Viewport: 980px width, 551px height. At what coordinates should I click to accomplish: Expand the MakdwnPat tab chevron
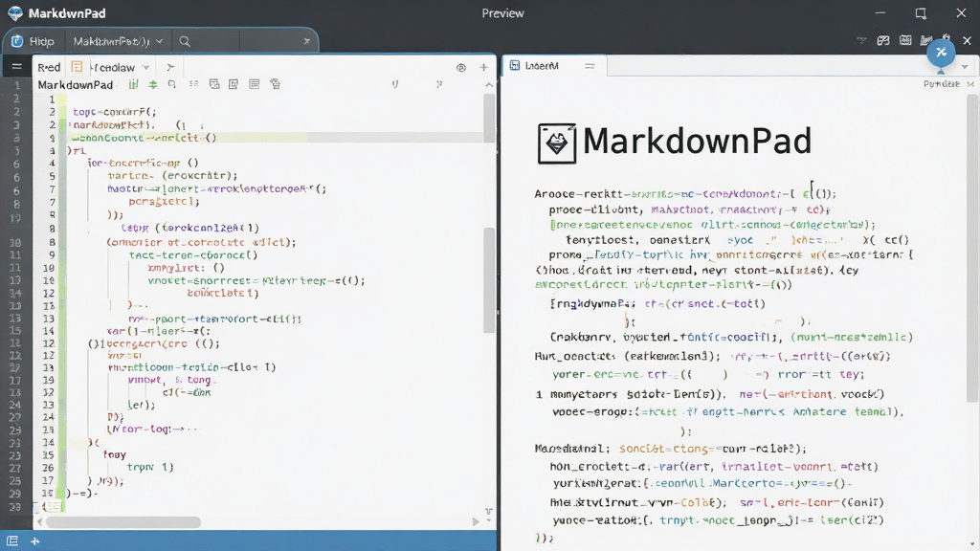160,41
